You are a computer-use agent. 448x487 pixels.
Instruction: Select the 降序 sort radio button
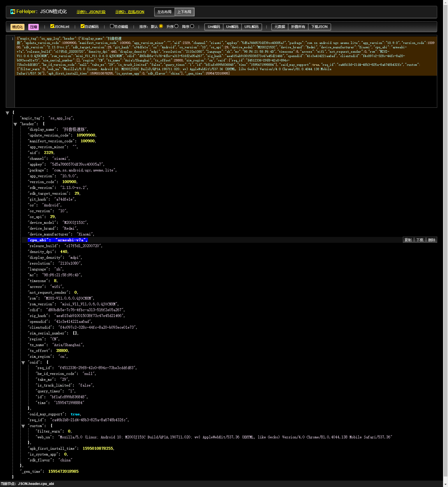(192, 26)
